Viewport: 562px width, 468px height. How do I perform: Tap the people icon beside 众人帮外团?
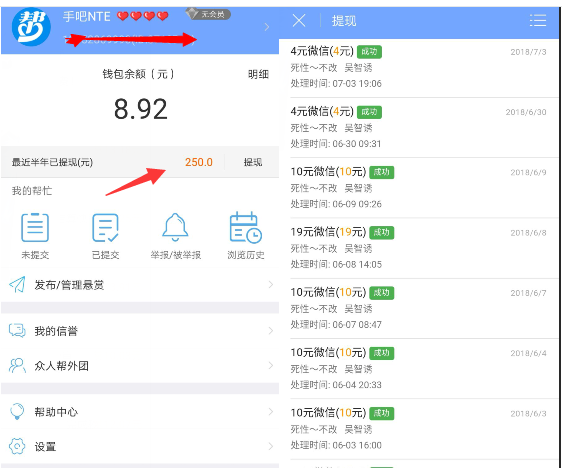[17, 366]
